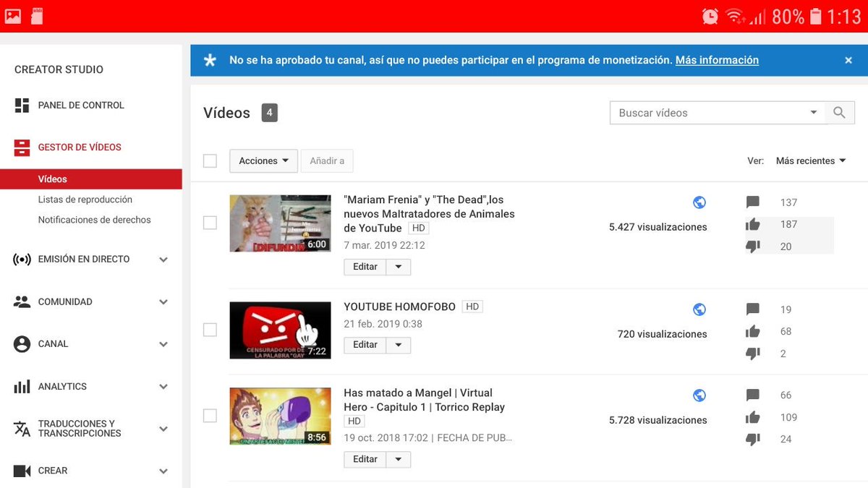Click the thumbs-up icon showing 109
Image resolution: width=868 pixels, height=488 pixels.
point(753,417)
